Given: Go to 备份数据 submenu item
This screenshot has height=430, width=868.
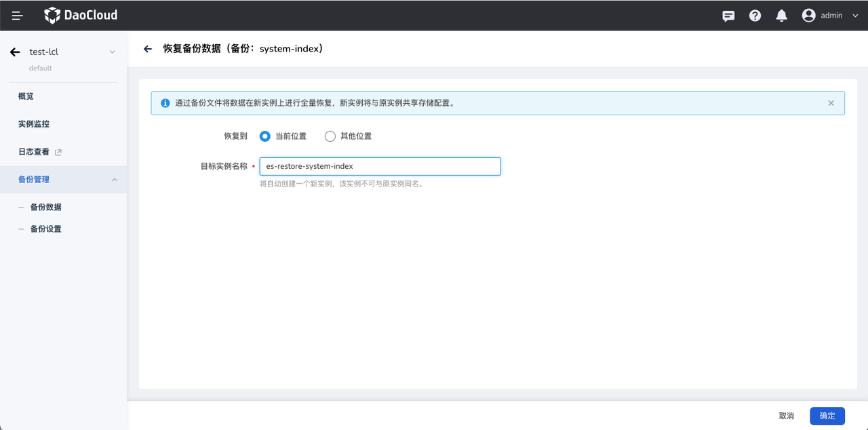Looking at the screenshot, I should (x=45, y=208).
